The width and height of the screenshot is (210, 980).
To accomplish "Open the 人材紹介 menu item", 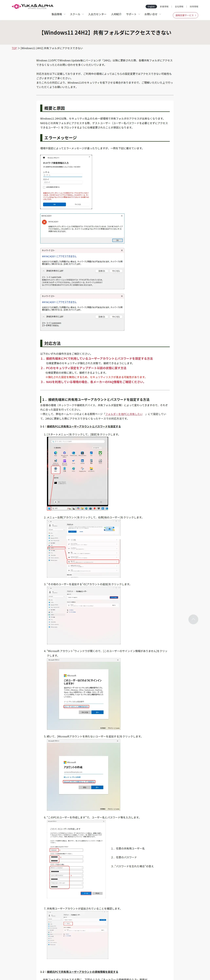I will (x=116, y=14).
